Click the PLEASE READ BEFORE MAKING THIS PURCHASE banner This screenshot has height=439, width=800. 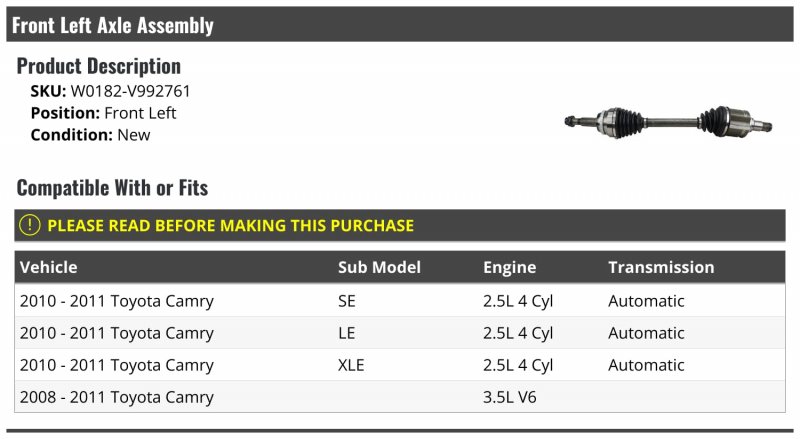coord(230,226)
